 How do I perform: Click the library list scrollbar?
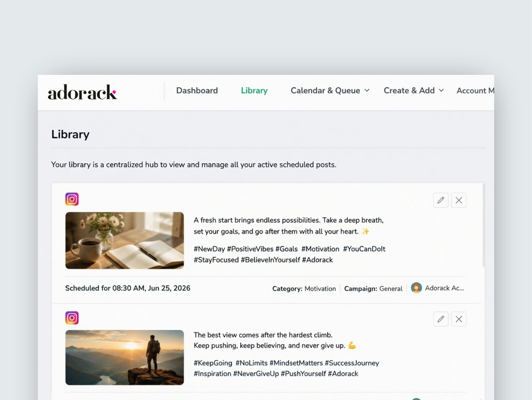(484, 225)
